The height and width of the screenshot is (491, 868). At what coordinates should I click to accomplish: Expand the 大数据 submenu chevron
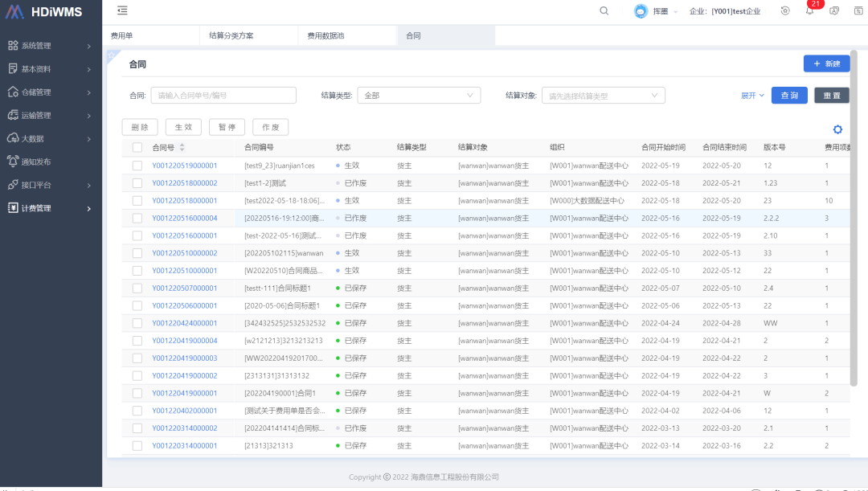click(88, 139)
